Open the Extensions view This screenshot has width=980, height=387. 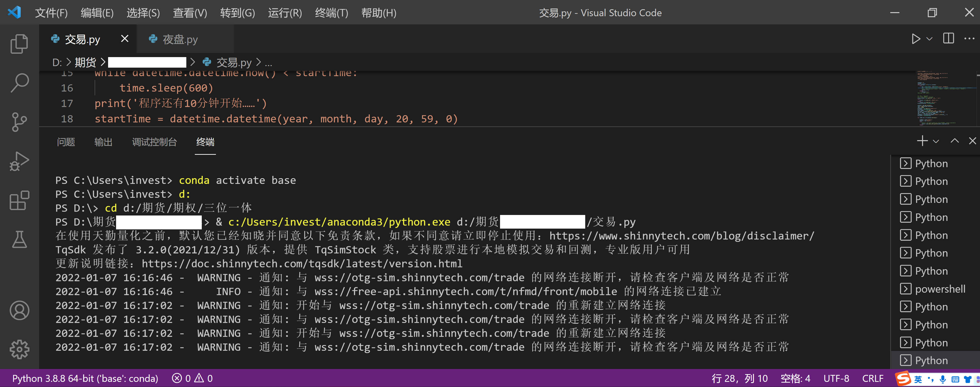pyautogui.click(x=19, y=200)
